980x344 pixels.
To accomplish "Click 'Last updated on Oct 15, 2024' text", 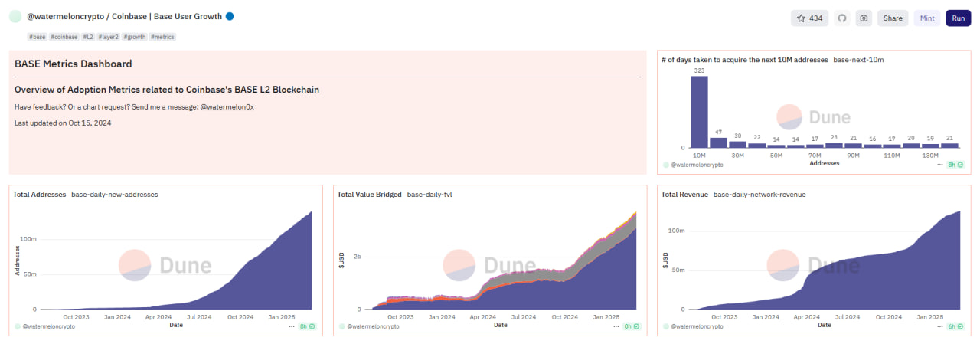I will (64, 123).
